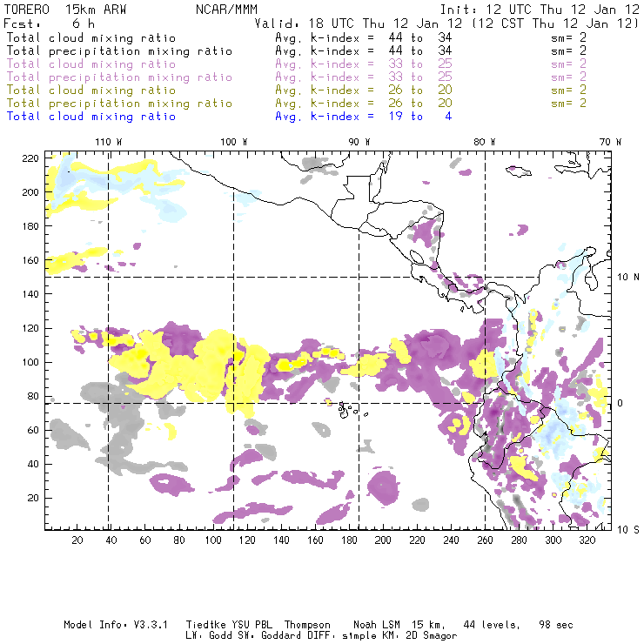The width and height of the screenshot is (644, 644).
Task: Click 'Tiedtke YSU PBL' in the footer
Action: click(x=229, y=625)
